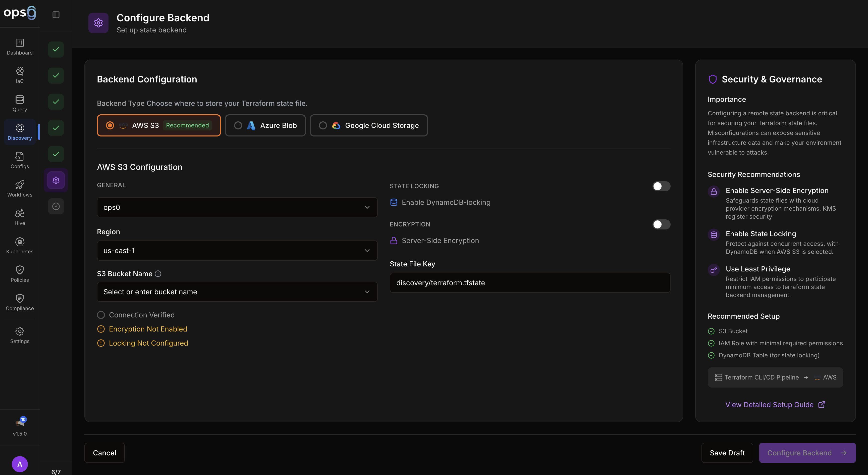This screenshot has width=868, height=475.
Task: Collapse the sidebar panel icon
Action: point(56,15)
